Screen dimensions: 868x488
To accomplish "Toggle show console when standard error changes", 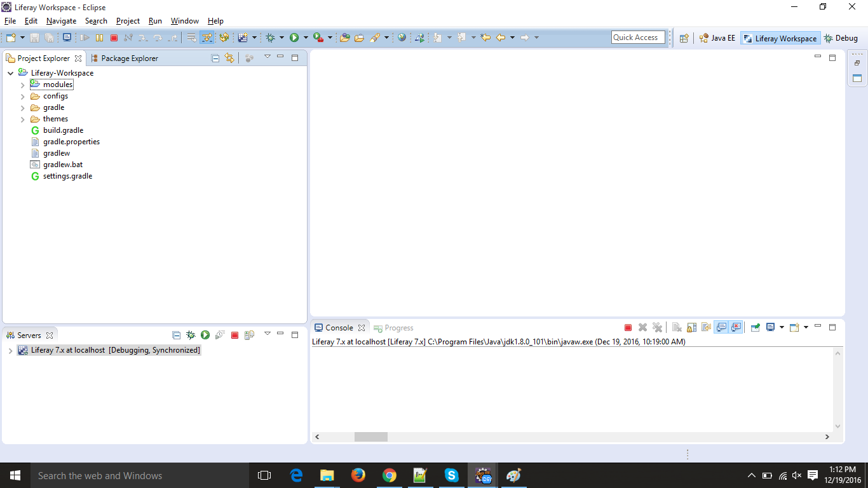I will tap(736, 327).
